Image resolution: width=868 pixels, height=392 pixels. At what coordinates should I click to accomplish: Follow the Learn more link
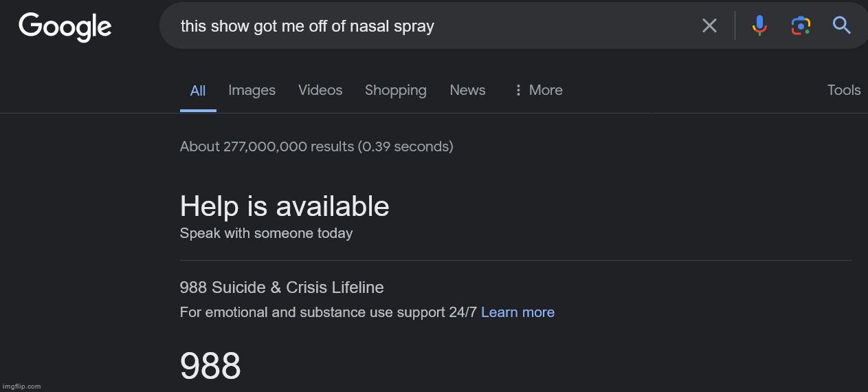coord(518,312)
